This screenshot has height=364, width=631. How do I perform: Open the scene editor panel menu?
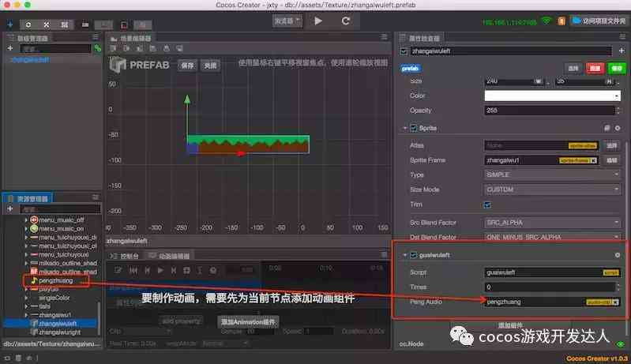384,37
